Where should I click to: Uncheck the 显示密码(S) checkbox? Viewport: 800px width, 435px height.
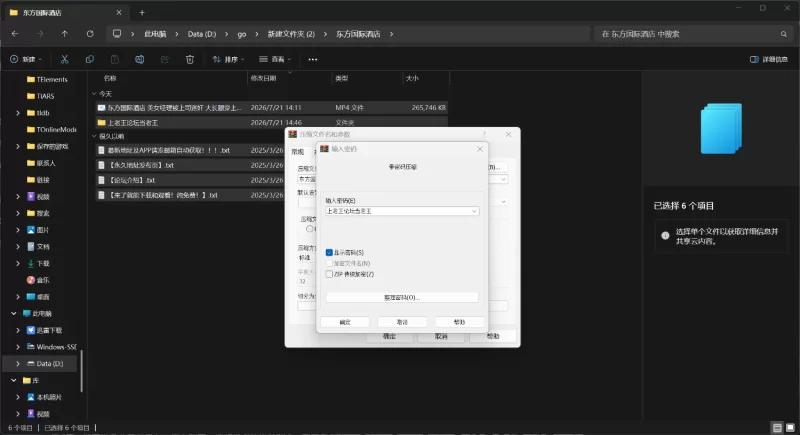tap(329, 252)
